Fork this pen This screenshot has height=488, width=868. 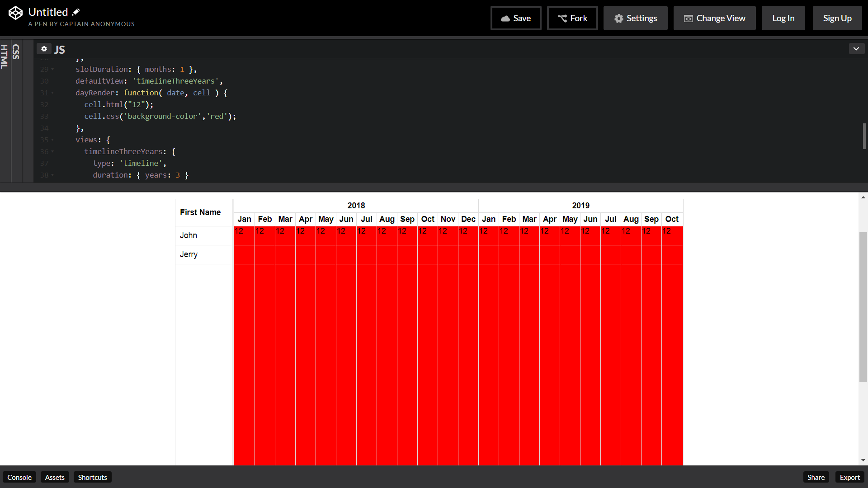[x=572, y=18]
